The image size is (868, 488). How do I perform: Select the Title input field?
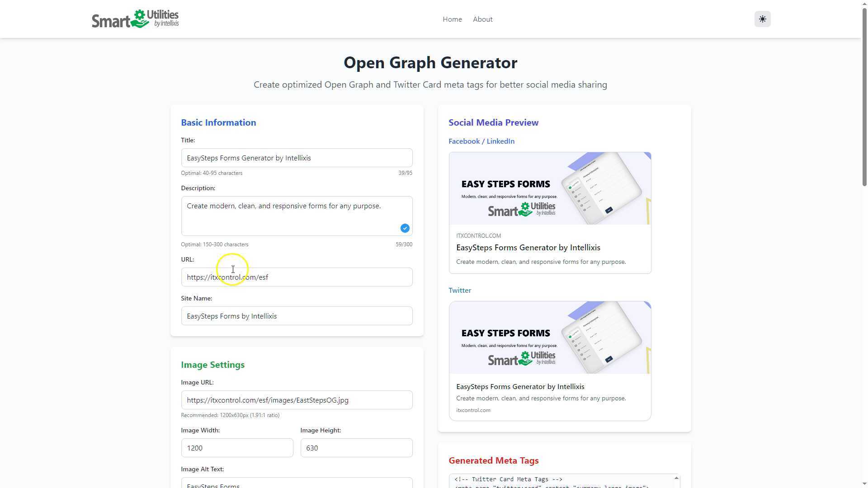[297, 158]
